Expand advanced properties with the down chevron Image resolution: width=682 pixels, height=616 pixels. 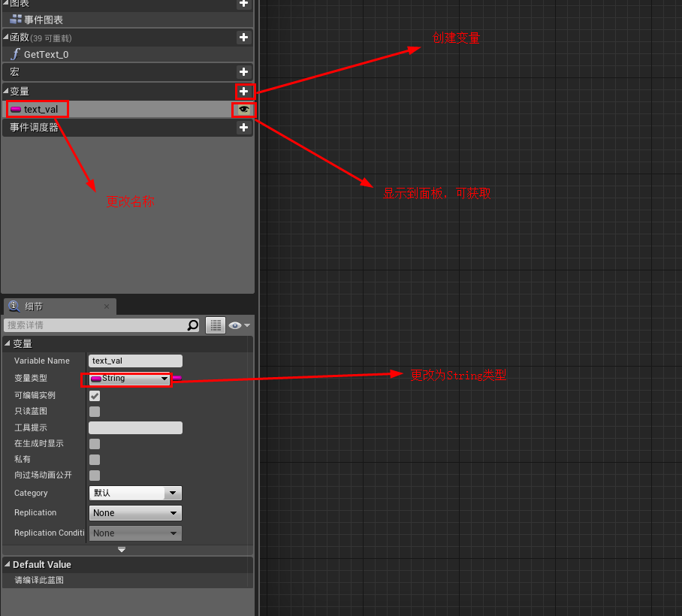(x=121, y=549)
